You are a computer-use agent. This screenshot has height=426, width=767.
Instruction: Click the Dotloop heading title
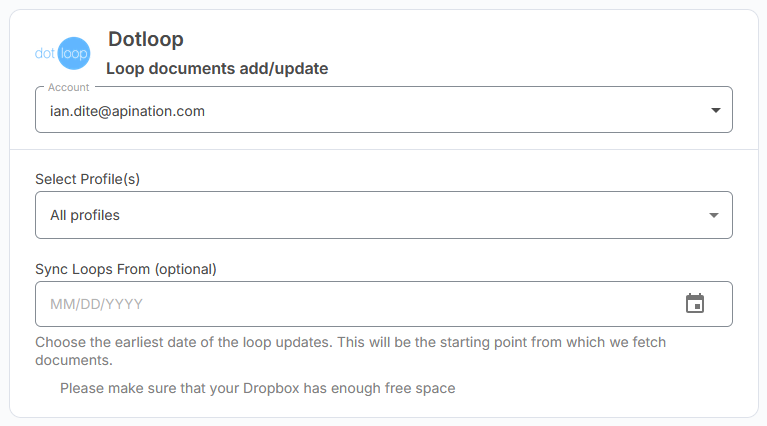pyautogui.click(x=145, y=40)
